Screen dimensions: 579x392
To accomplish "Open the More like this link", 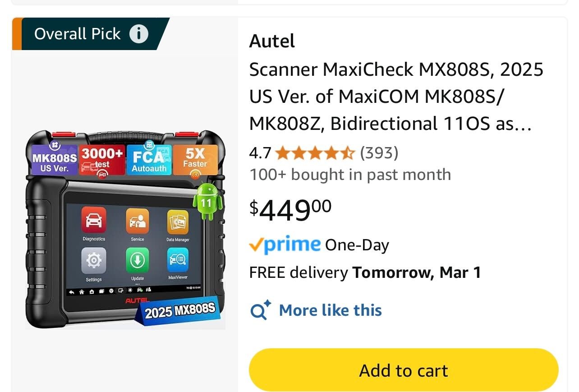I will pos(331,310).
